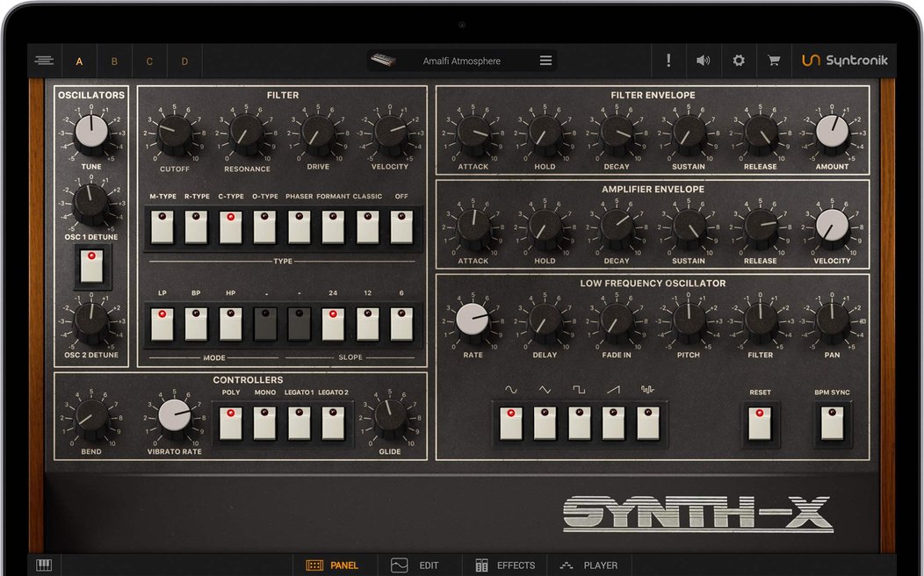Image resolution: width=924 pixels, height=576 pixels.
Task: Click the exclamation alert icon
Action: click(668, 61)
